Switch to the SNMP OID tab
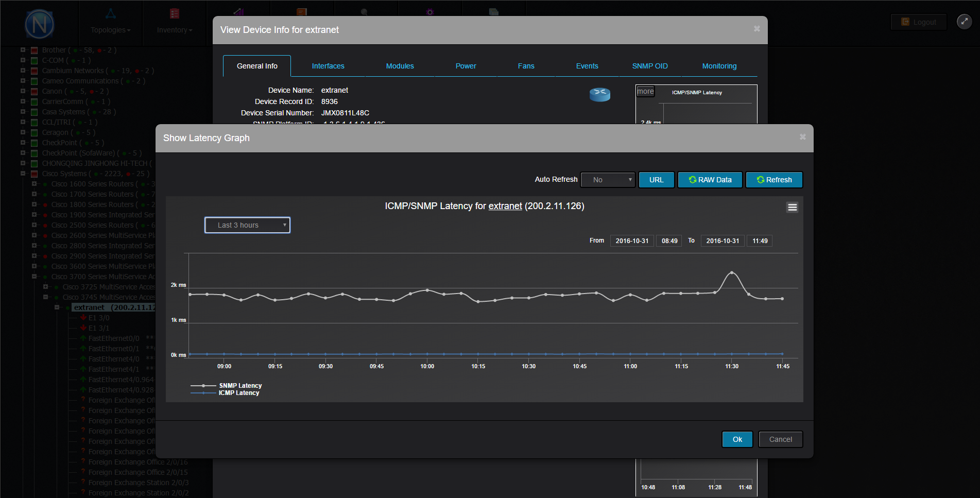 [649, 66]
